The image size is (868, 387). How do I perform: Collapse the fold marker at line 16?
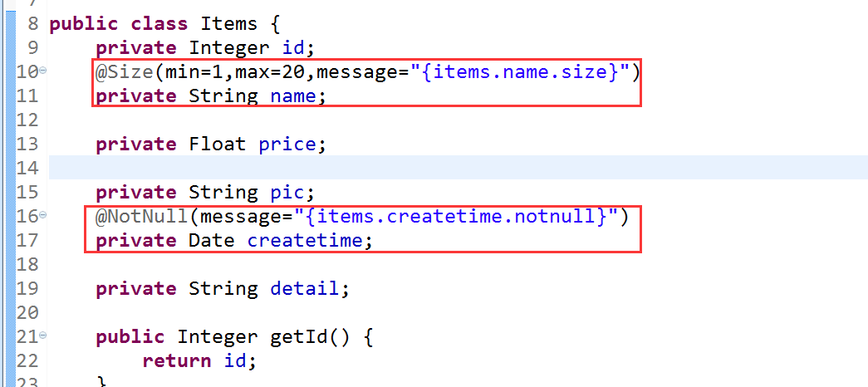[42, 216]
